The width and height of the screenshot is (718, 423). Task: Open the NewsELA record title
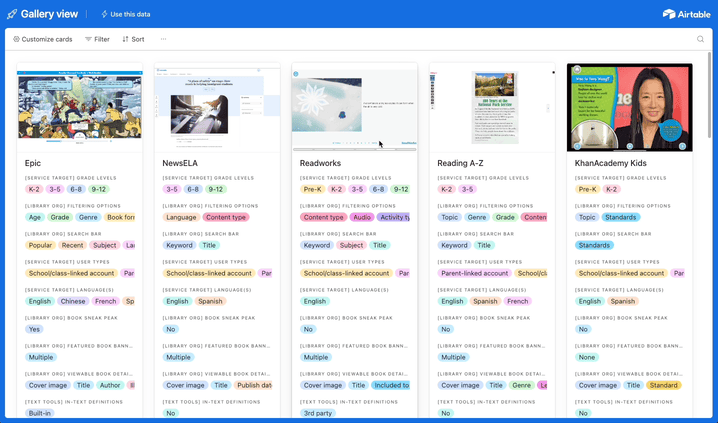[180, 163]
